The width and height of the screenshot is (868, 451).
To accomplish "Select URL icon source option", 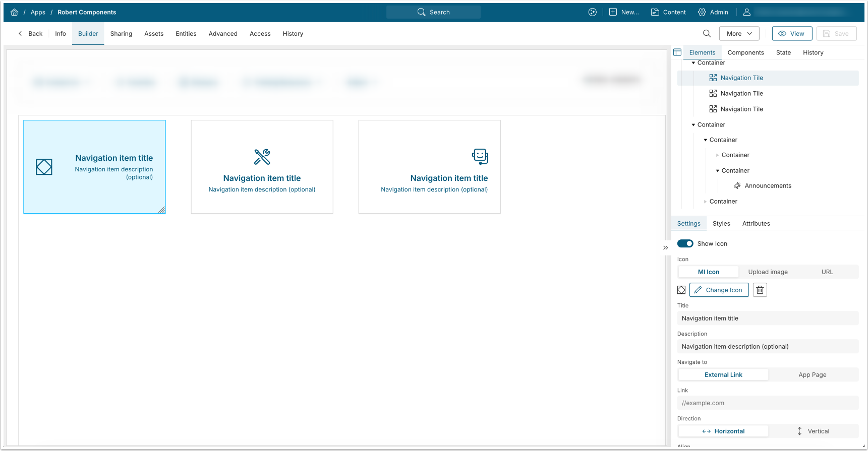I will [827, 272].
